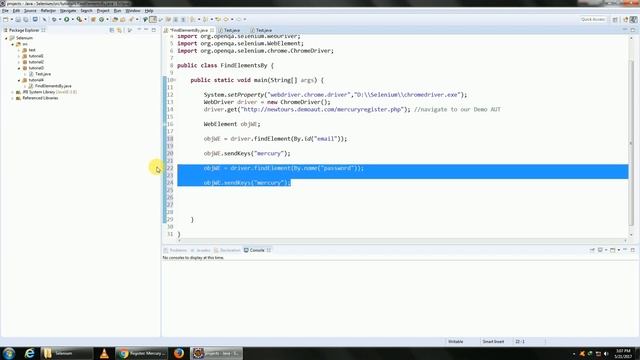Select the Console tab
The height and width of the screenshot is (360, 640).
[x=257, y=250]
